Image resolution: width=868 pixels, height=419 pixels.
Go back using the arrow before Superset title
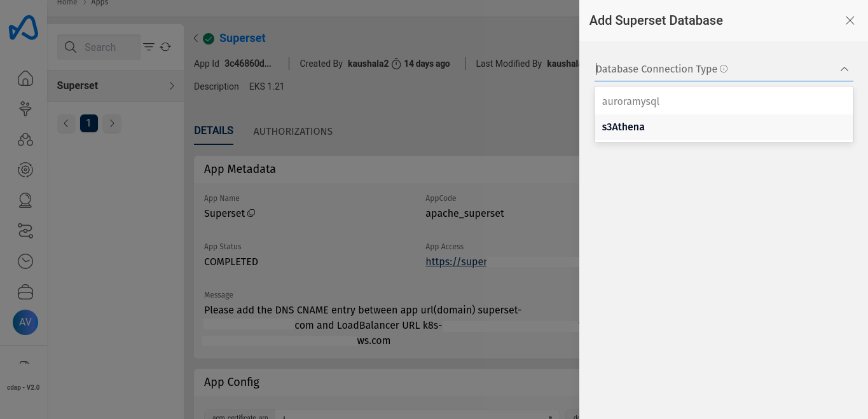[x=196, y=38]
